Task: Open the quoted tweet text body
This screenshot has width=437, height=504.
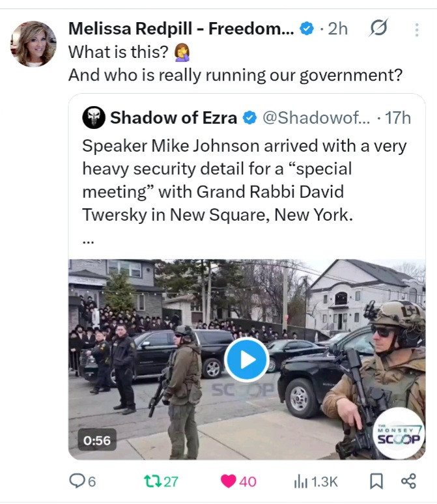Action: coord(244,180)
